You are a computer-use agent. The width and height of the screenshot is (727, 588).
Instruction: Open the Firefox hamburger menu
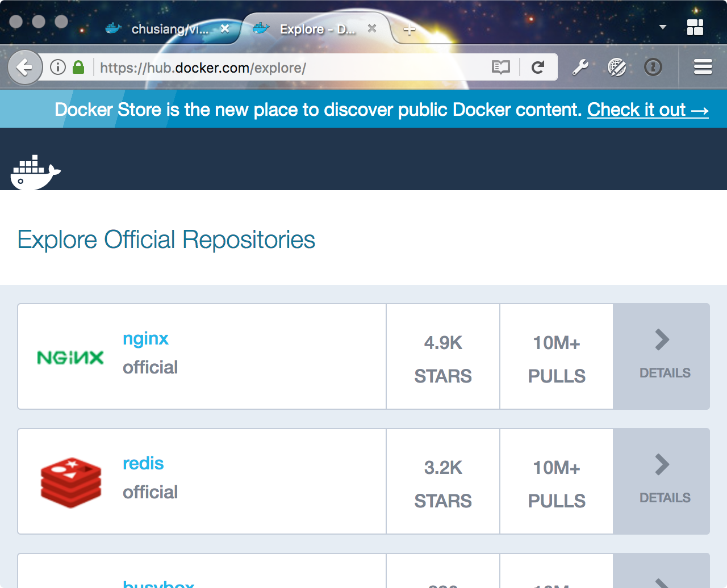tap(703, 67)
